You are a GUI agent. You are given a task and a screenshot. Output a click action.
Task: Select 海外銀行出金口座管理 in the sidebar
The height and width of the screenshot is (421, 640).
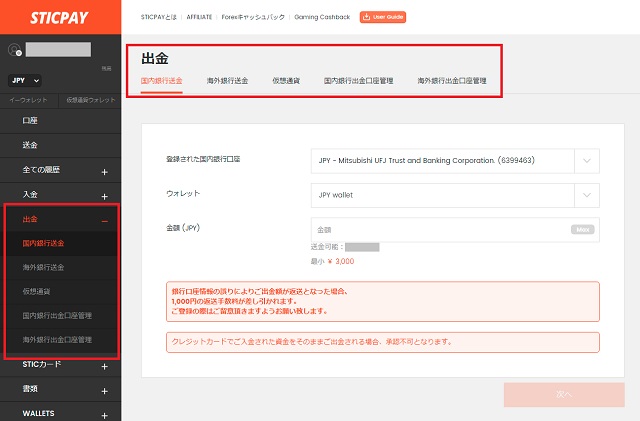(x=57, y=340)
